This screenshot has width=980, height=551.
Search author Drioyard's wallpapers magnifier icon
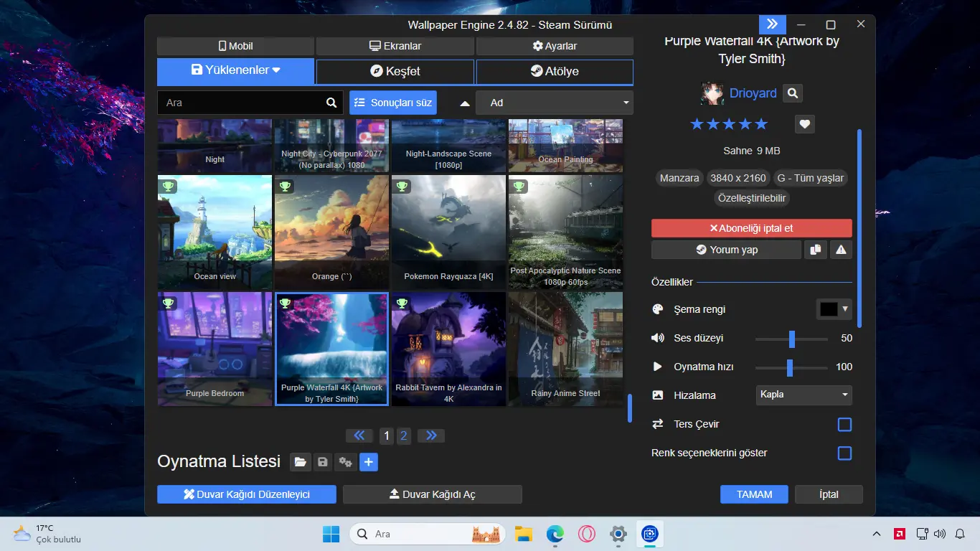click(x=792, y=93)
